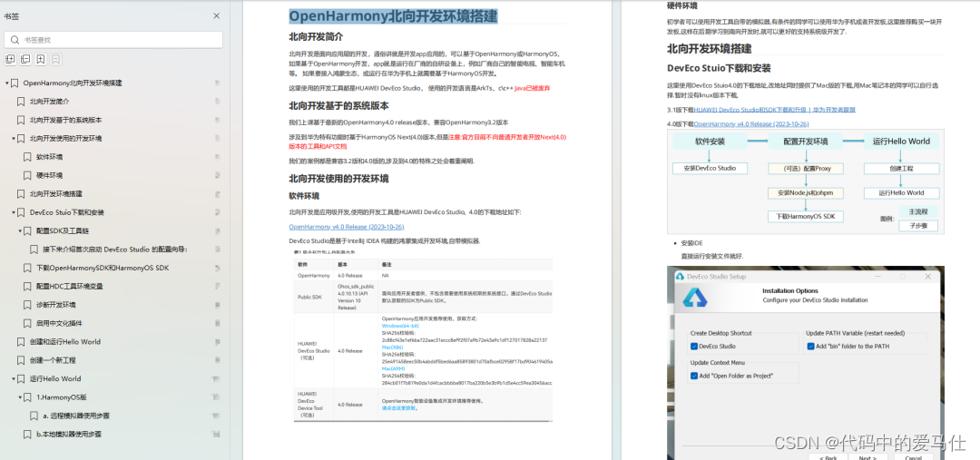Select the 1.HarmonyOS版 bookmark
The height and width of the screenshot is (460, 980).
point(62,396)
